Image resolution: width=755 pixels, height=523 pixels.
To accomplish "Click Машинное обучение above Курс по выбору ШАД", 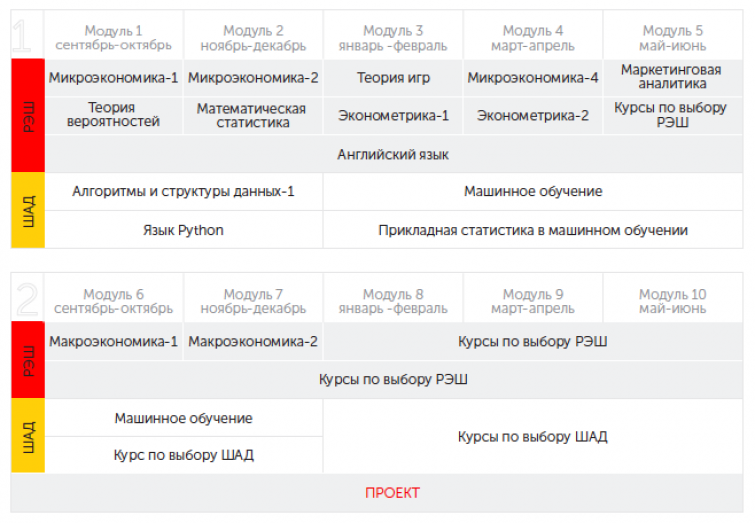I will pos(183,418).
